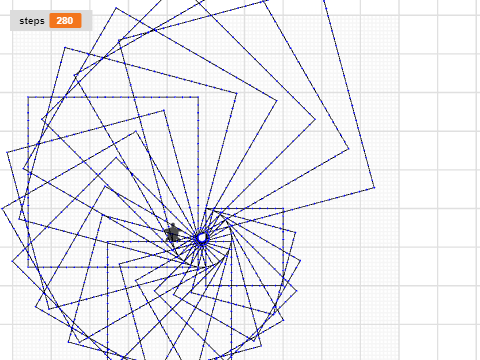The image size is (480, 360).
Task: Click the steps variable monitor
Action: pos(51,21)
